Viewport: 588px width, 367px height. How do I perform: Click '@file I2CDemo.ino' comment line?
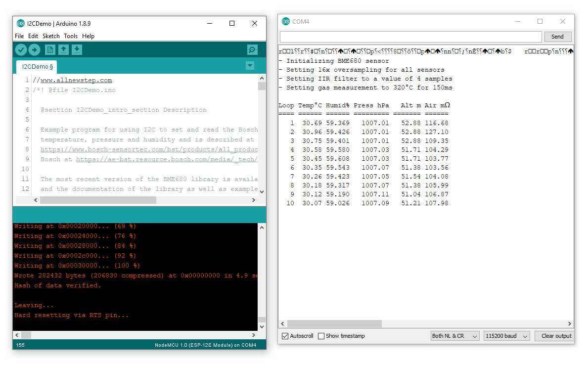[x=82, y=90]
